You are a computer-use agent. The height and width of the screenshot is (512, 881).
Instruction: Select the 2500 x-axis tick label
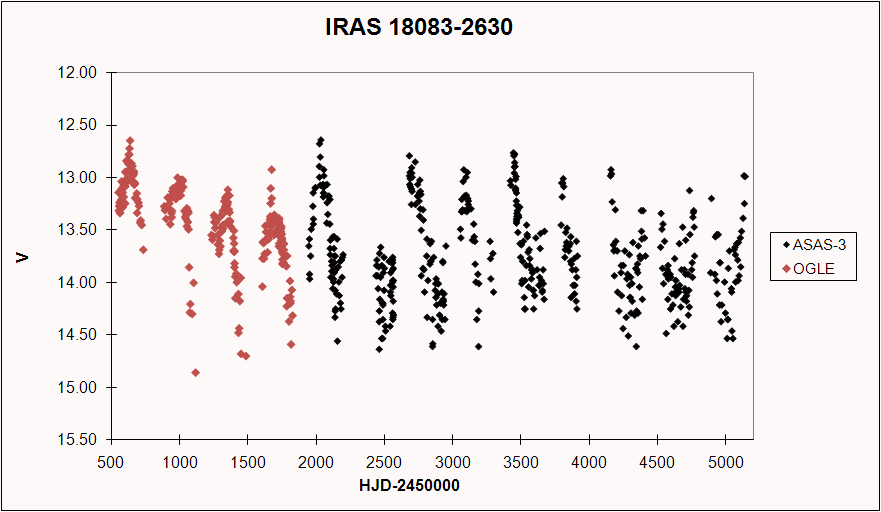coord(384,462)
